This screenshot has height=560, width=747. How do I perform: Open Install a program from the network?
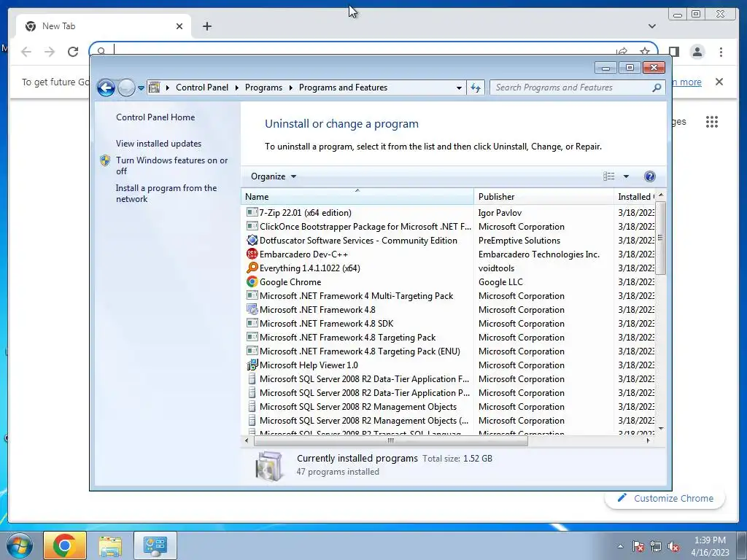pos(166,193)
